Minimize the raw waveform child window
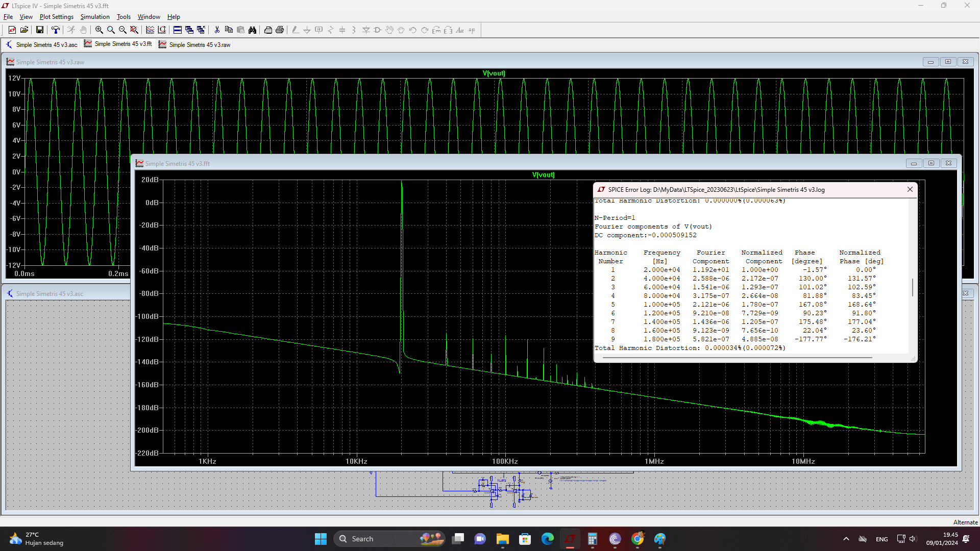 point(930,62)
